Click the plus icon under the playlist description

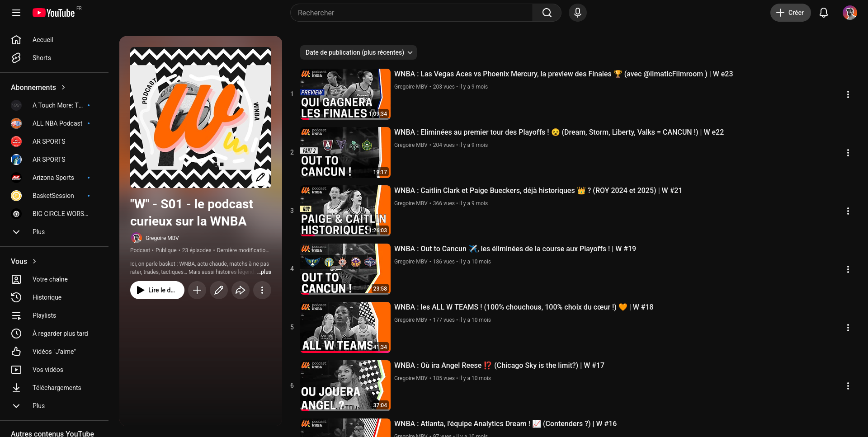click(197, 290)
